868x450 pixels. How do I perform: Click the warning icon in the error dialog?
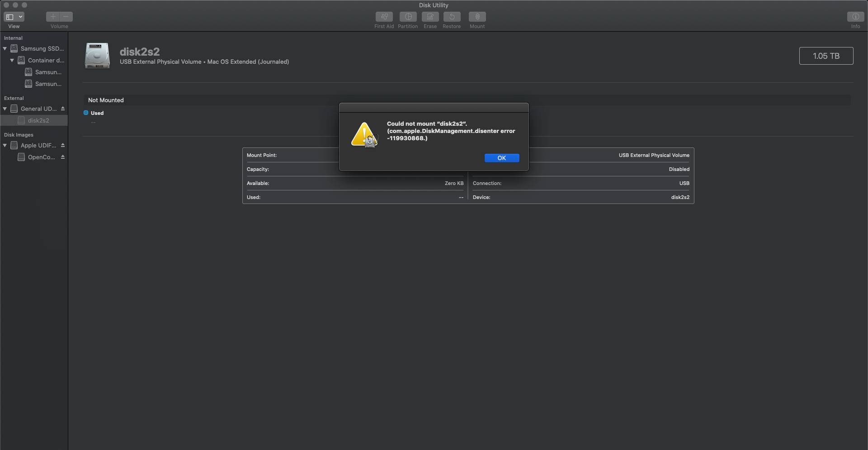click(364, 135)
